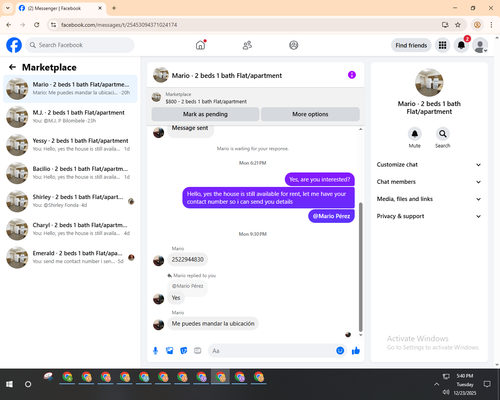Select the Messenger | Facebook tab

(61, 8)
